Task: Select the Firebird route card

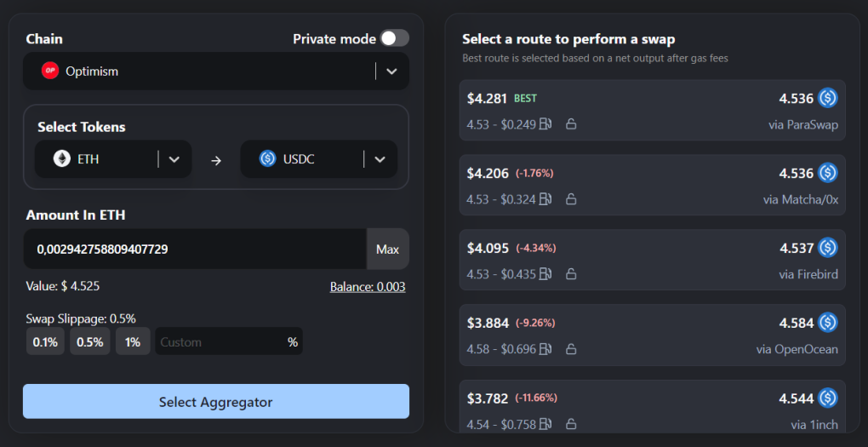Action: 652,260
